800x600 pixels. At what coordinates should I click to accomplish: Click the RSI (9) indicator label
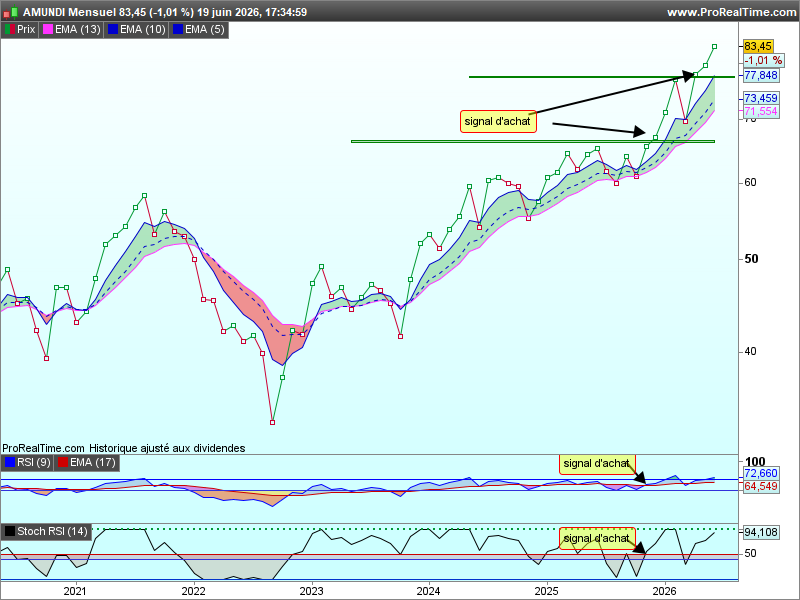point(34,462)
